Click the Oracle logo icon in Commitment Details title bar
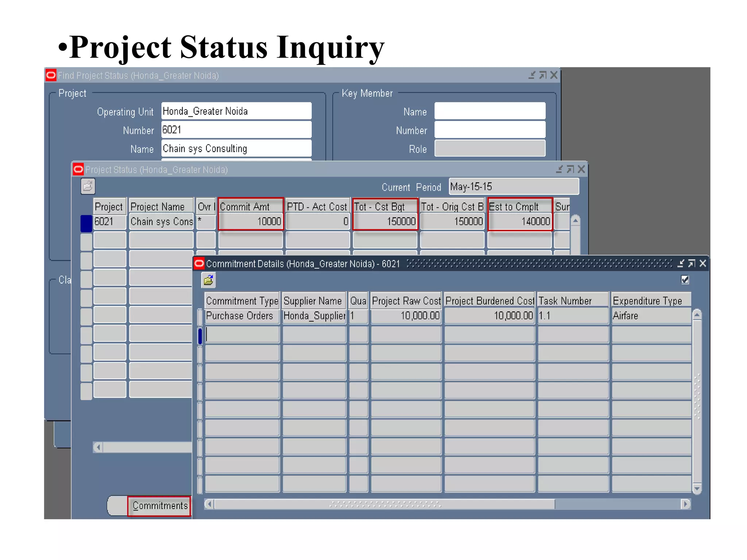The image size is (747, 560). 199,263
